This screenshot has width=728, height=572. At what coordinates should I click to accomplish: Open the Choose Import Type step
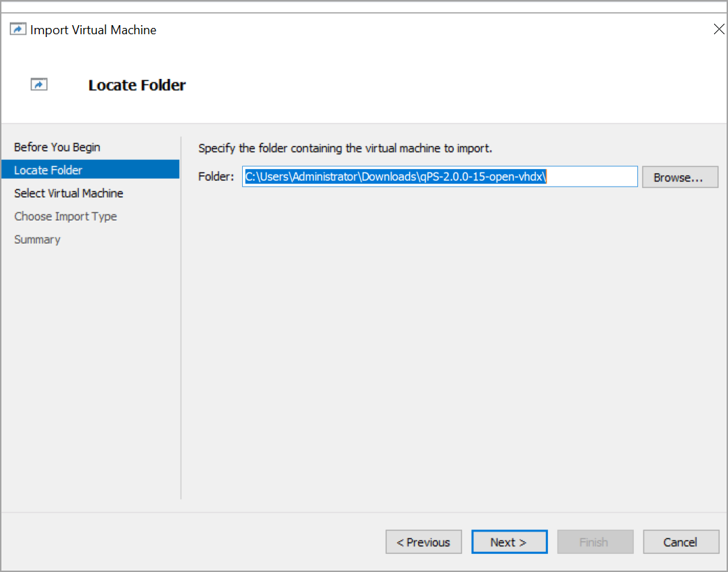point(66,216)
